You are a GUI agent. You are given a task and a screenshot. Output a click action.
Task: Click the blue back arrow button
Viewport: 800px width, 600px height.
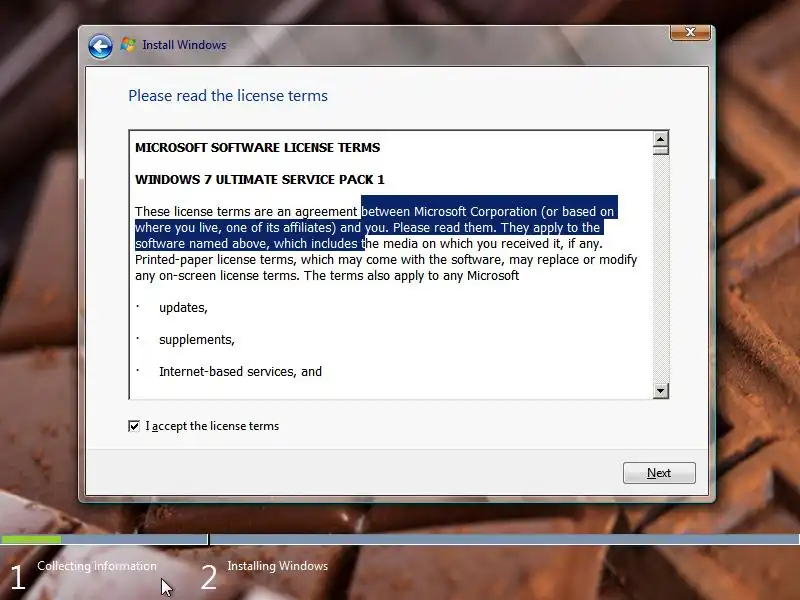pos(100,47)
